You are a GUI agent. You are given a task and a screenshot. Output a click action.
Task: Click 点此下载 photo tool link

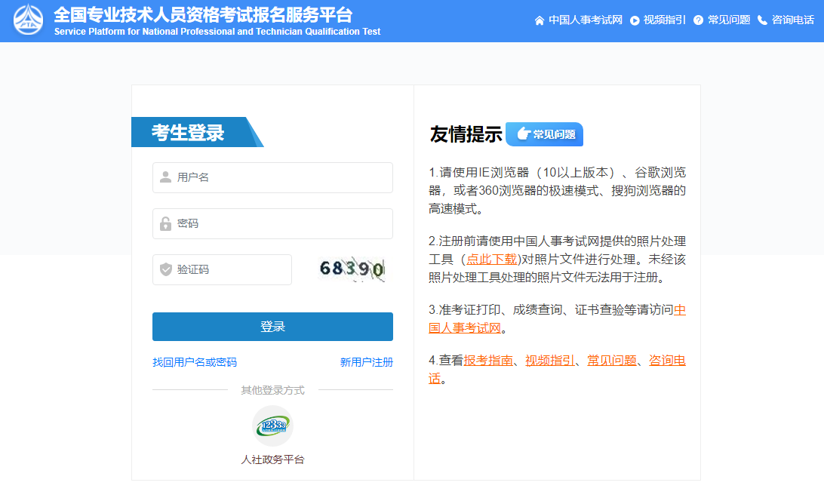click(x=491, y=260)
